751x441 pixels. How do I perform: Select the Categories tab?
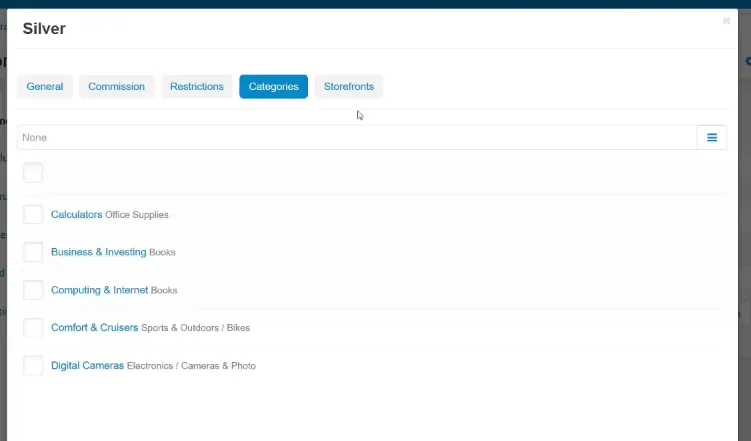pyautogui.click(x=273, y=87)
